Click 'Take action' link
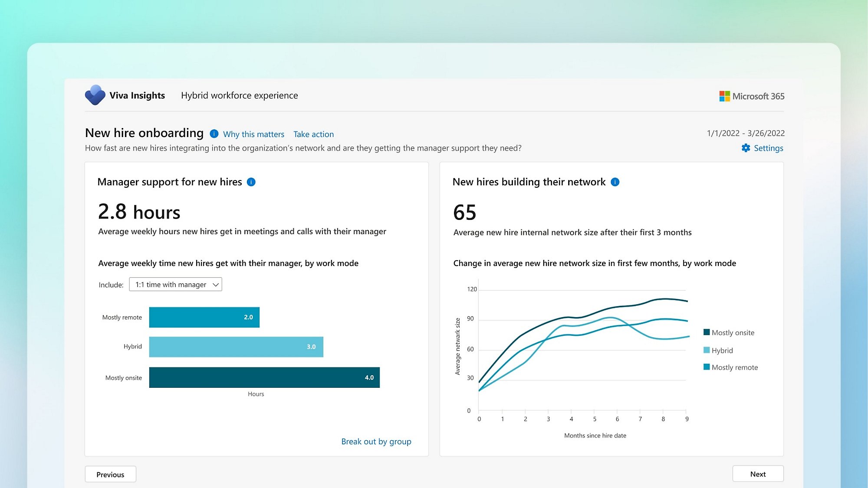 (313, 134)
